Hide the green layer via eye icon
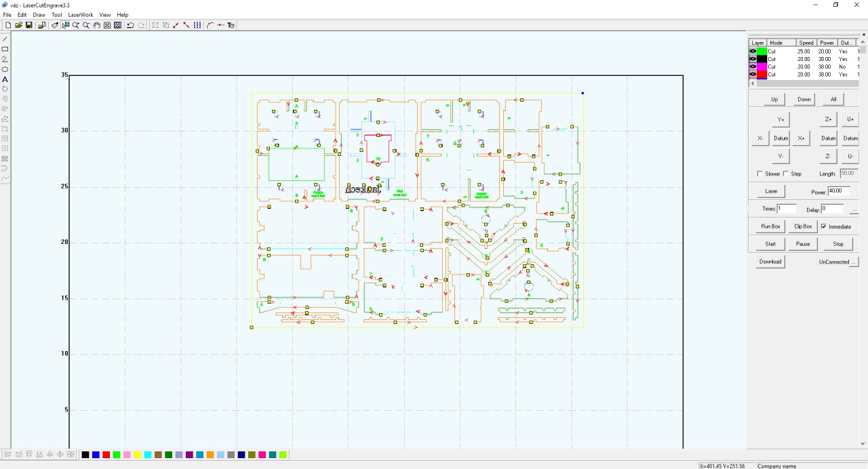The height and width of the screenshot is (469, 868). click(x=753, y=52)
